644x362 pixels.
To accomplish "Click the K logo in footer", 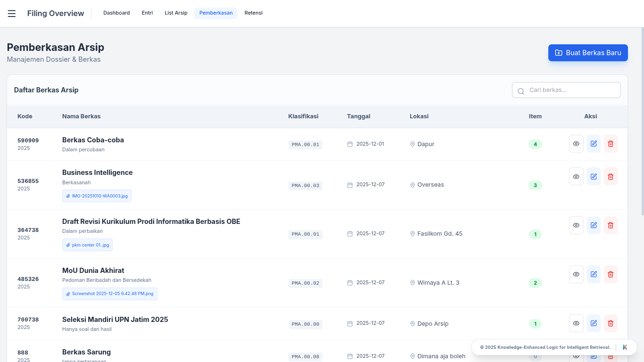I will 625,347.
